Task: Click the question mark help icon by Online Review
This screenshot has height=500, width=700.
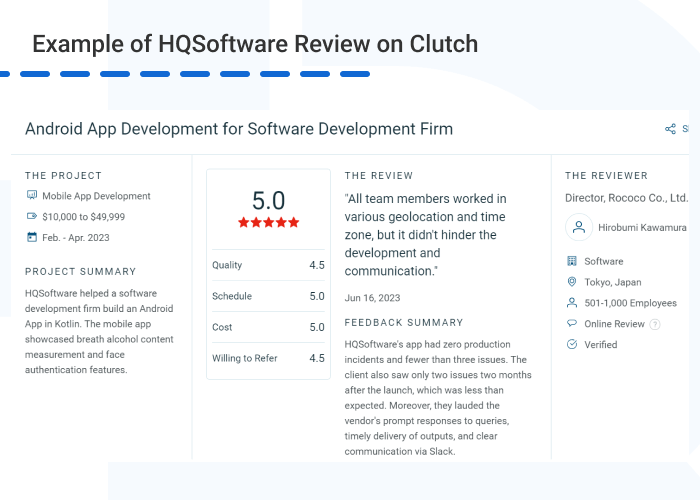Action: pyautogui.click(x=654, y=324)
